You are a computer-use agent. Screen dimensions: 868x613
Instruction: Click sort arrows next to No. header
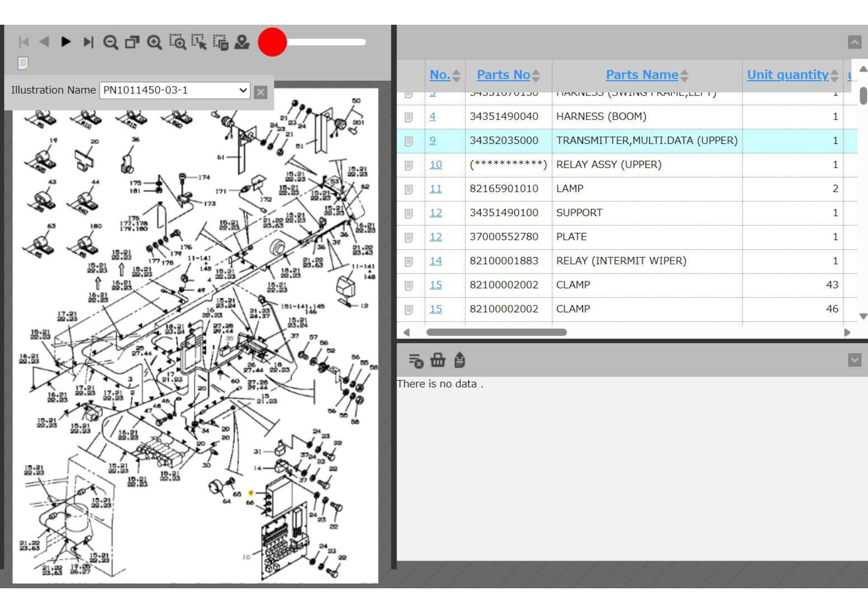[x=457, y=76]
